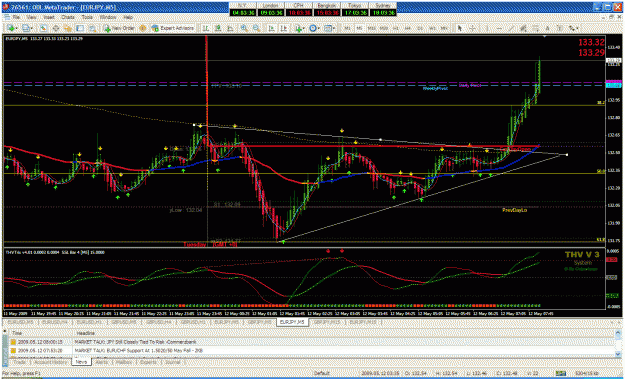Click the zoom out magnifier icon
Image resolution: width=625 pixels, height=379 pixels.
tap(257, 28)
